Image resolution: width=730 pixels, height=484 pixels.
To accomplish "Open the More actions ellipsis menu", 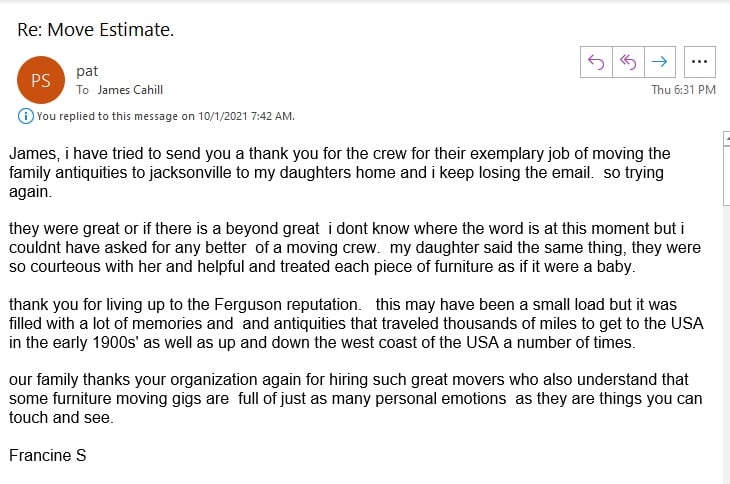I will 699,62.
